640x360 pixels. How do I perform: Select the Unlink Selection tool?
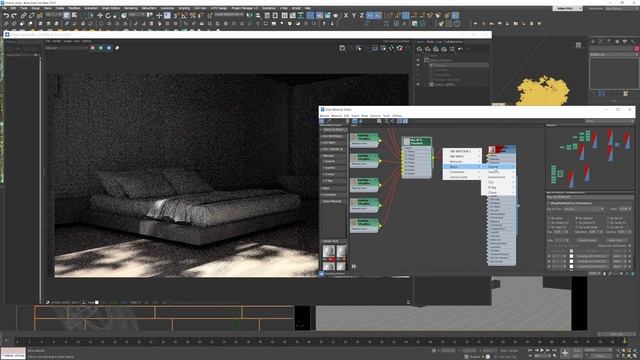32,16
